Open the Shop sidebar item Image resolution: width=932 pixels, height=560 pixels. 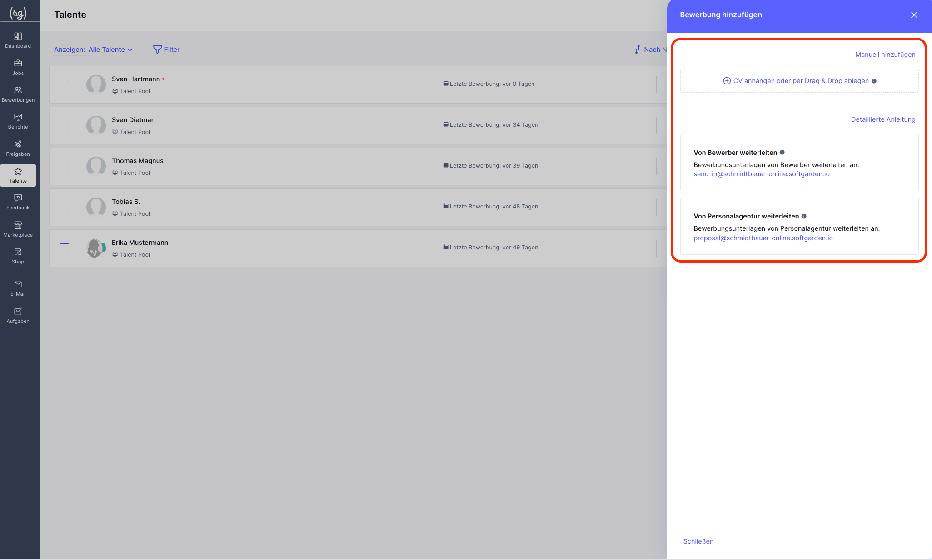pos(18,256)
